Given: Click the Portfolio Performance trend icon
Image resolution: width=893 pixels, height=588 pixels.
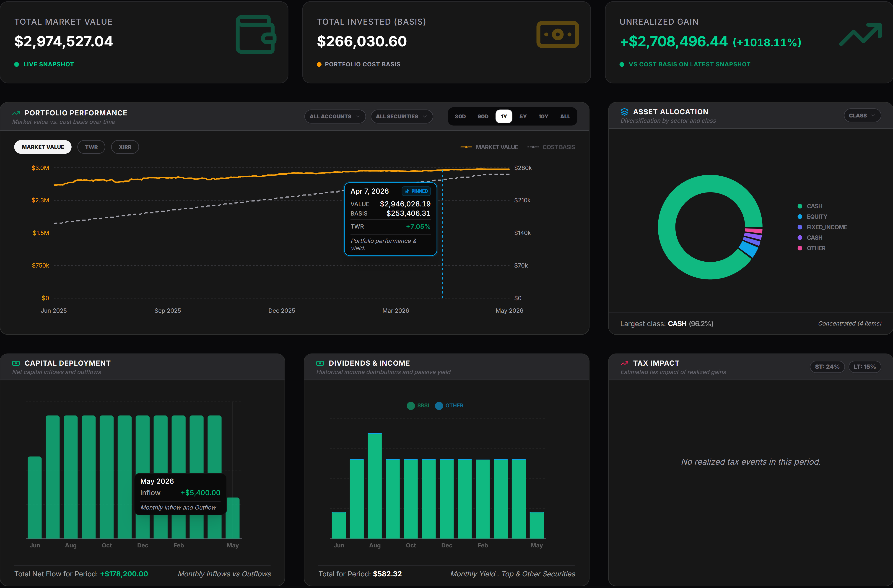Looking at the screenshot, I should (16, 113).
